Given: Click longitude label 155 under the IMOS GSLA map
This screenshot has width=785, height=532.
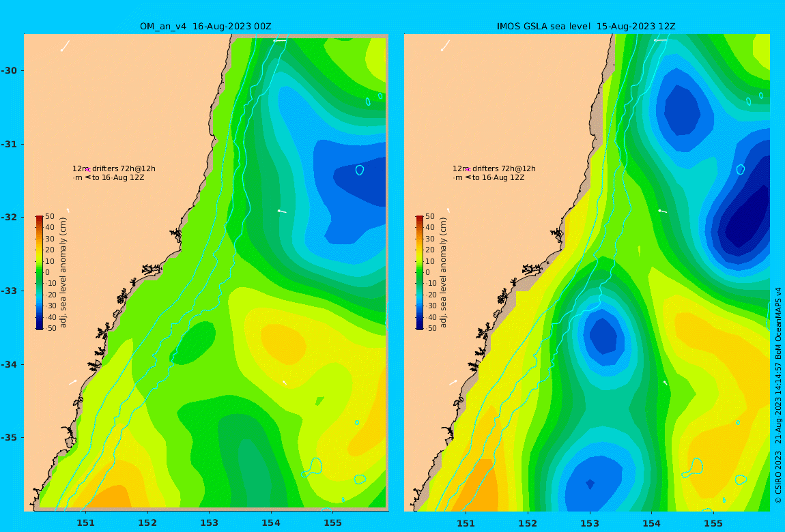Looking at the screenshot, I should coord(713,523).
